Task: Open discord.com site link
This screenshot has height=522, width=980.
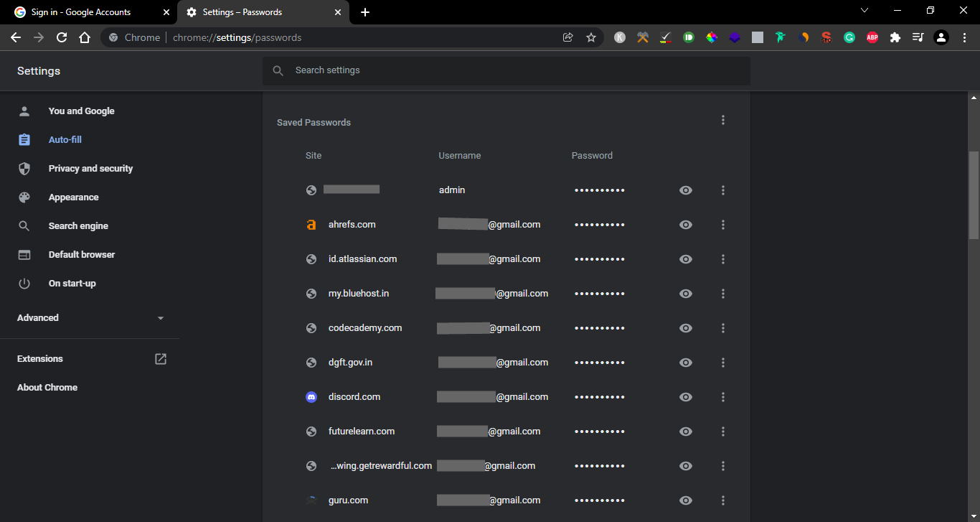Action: (354, 397)
